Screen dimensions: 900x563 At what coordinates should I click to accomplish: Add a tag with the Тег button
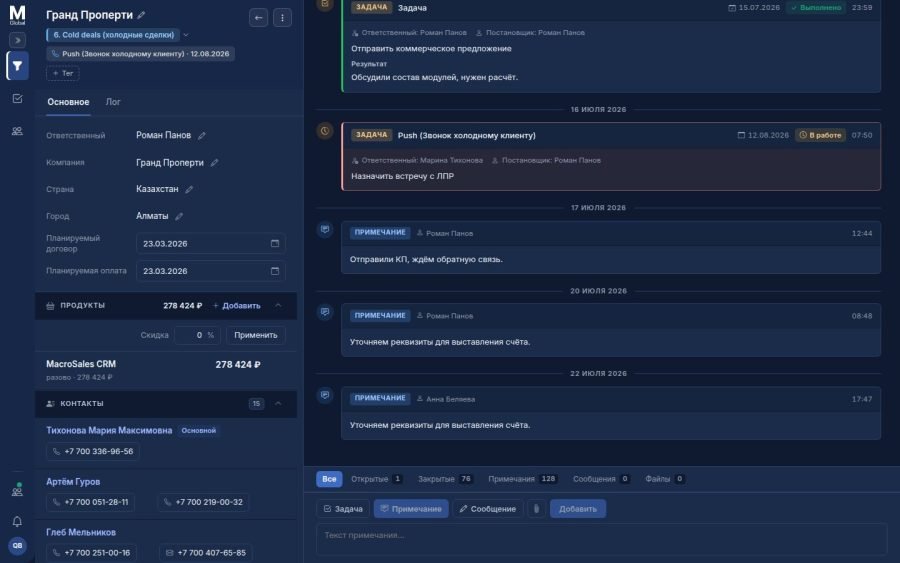pyautogui.click(x=63, y=73)
